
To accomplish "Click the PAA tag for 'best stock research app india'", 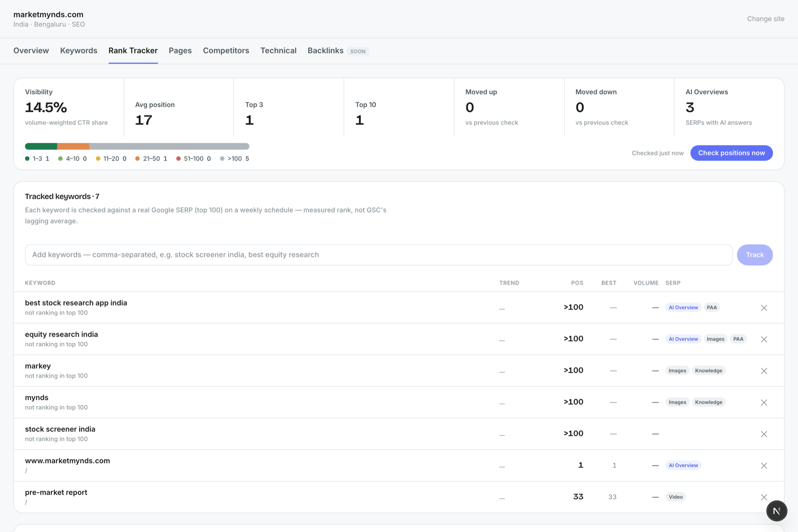I will coord(711,308).
